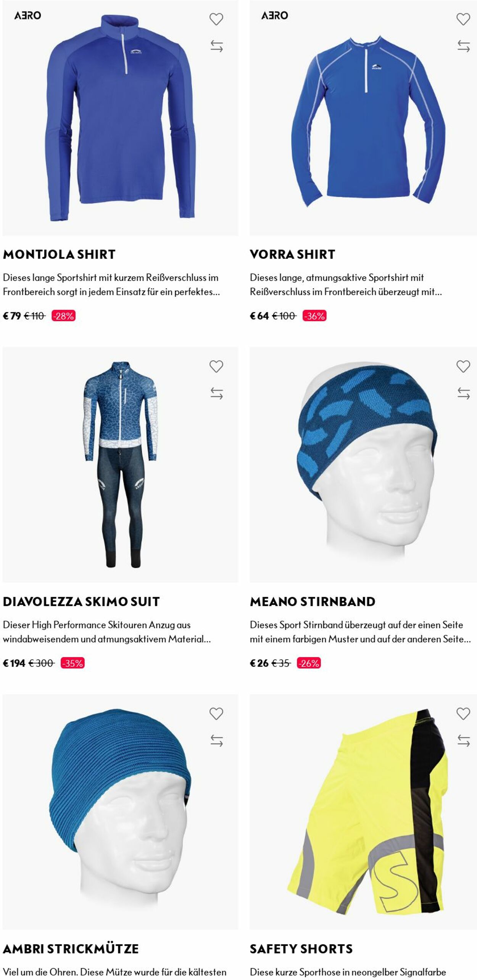Viewport: 477px width, 980px height.
Task: Add Ambri Strickmütze to favorites
Action: [x=216, y=713]
